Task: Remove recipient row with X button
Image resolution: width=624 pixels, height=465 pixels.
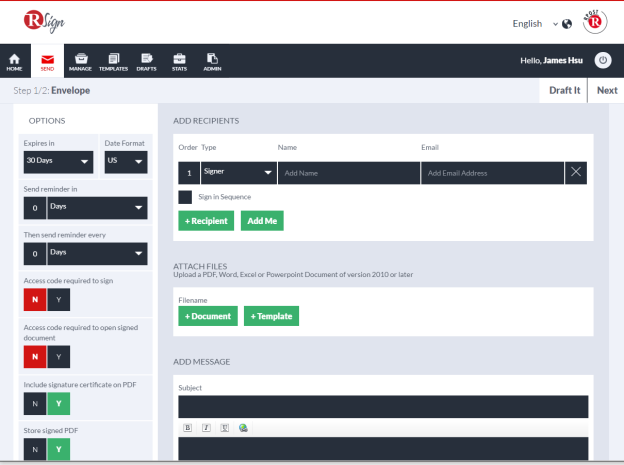Action: pos(575,173)
